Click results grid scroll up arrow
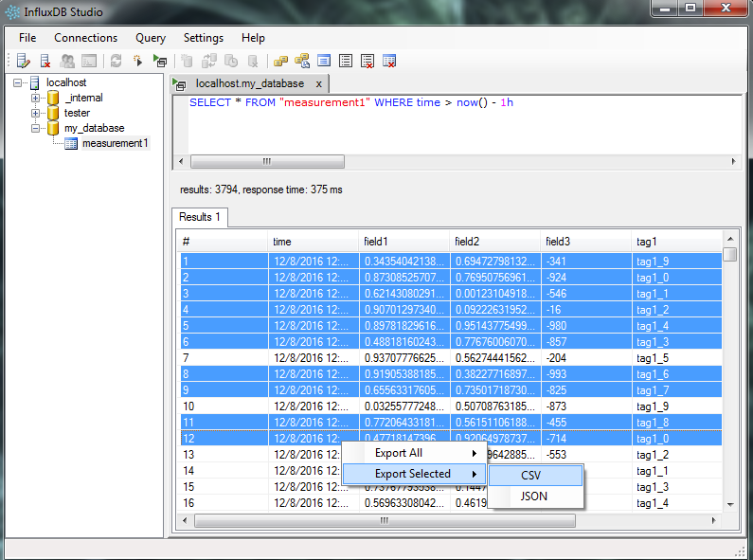 click(730, 239)
